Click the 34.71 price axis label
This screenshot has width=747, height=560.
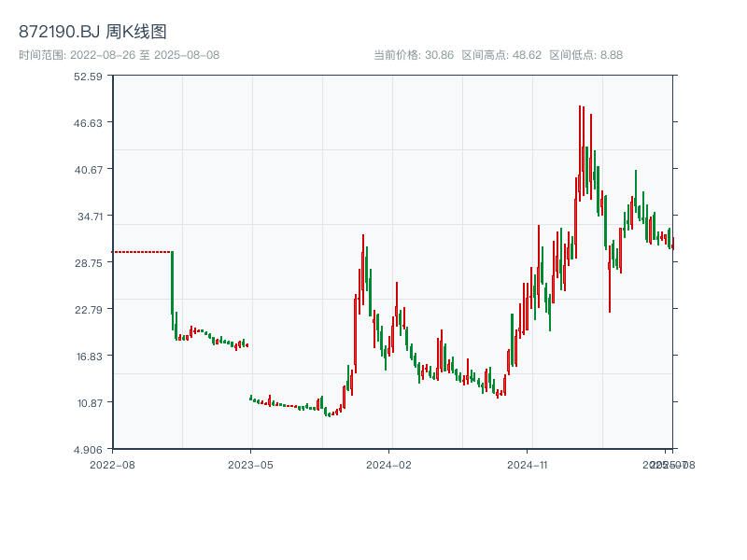88,217
